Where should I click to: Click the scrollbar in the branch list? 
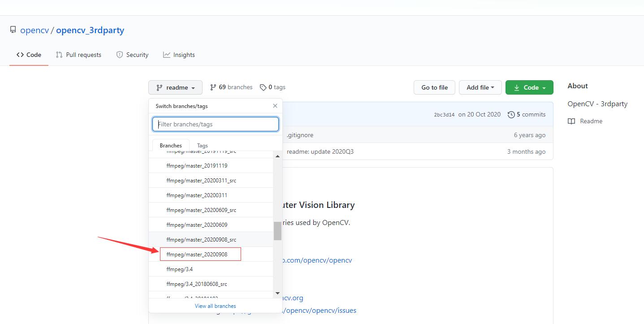tap(277, 231)
